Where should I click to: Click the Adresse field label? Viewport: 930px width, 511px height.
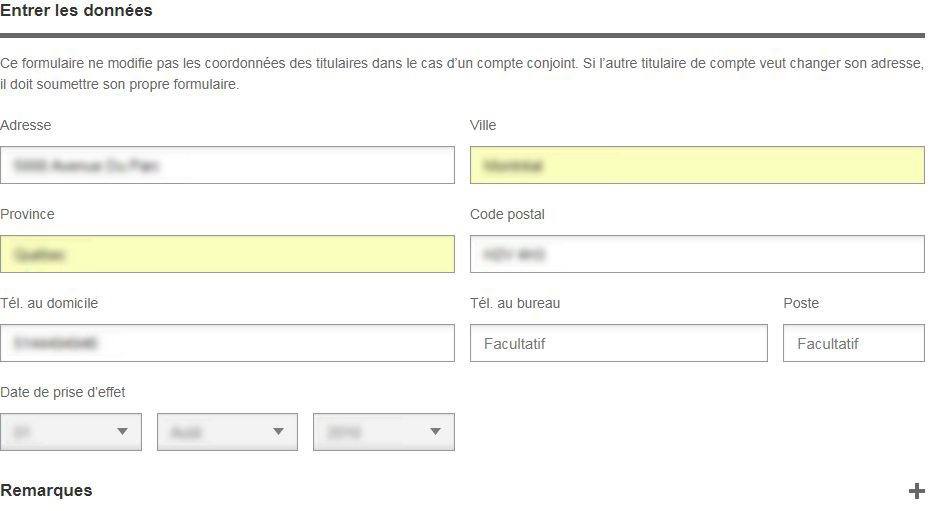[x=26, y=125]
